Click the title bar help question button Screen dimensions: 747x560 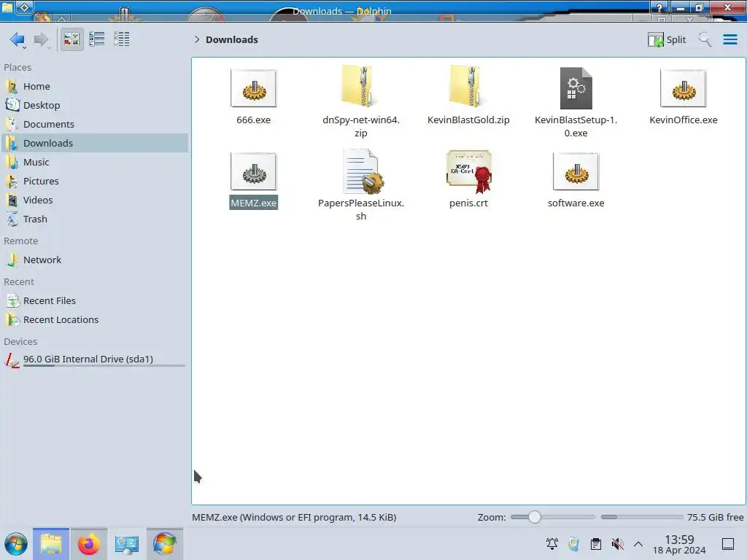tap(659, 7)
